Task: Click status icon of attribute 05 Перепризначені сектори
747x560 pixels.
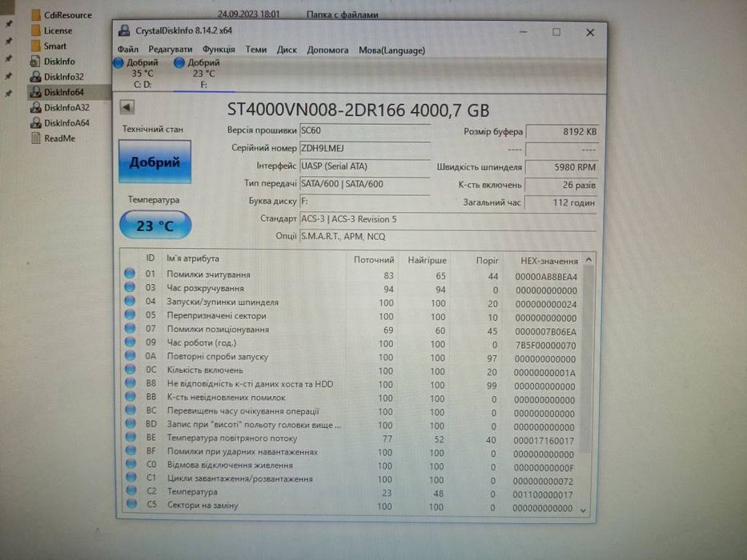Action: coord(130,314)
